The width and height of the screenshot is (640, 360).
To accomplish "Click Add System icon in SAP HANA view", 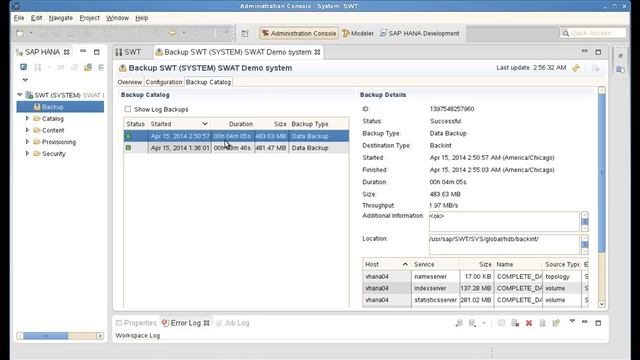I will point(23,67).
